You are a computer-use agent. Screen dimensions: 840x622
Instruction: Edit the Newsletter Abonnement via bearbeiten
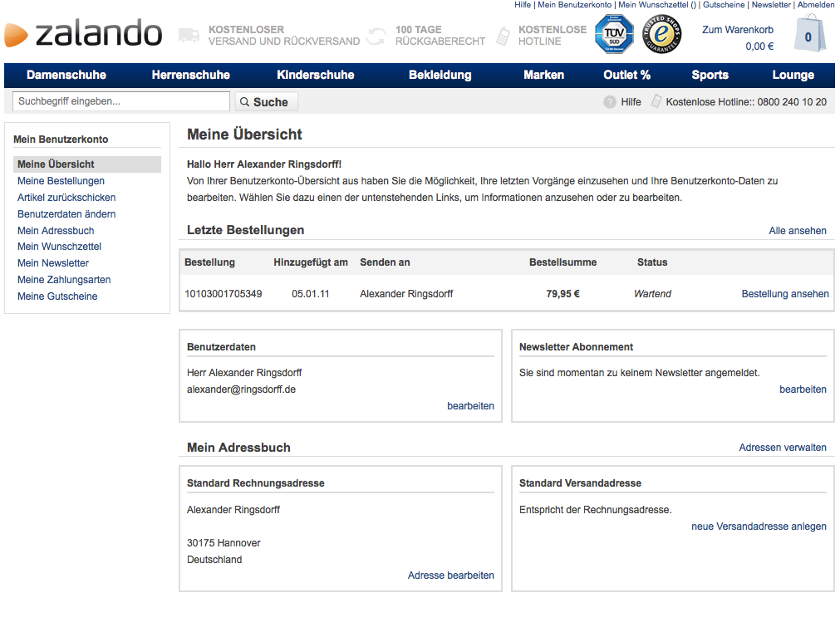pyautogui.click(x=802, y=389)
